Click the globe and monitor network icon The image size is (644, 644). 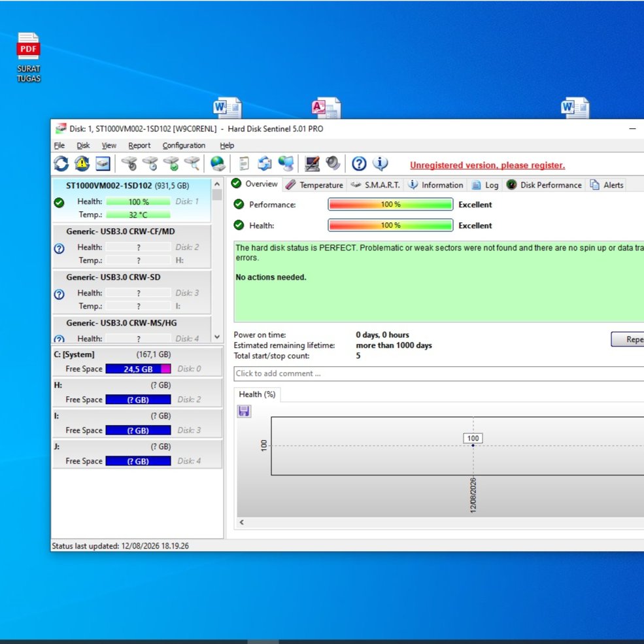(x=286, y=164)
